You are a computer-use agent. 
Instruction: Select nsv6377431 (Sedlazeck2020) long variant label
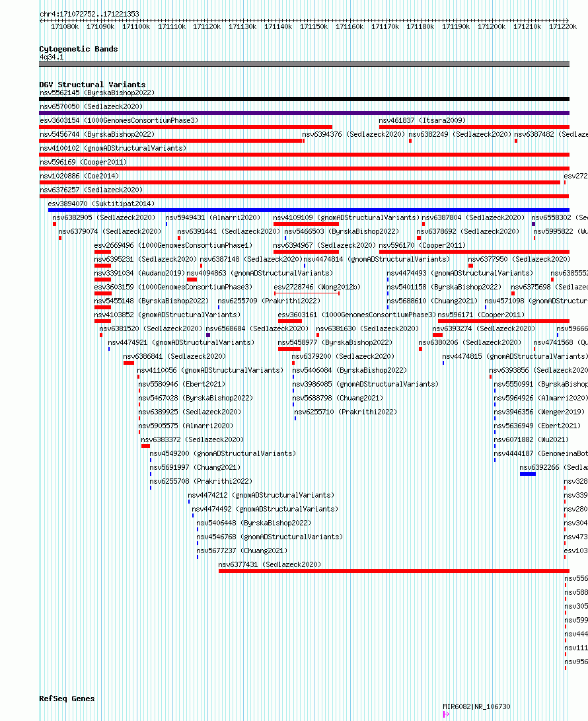pyautogui.click(x=270, y=564)
